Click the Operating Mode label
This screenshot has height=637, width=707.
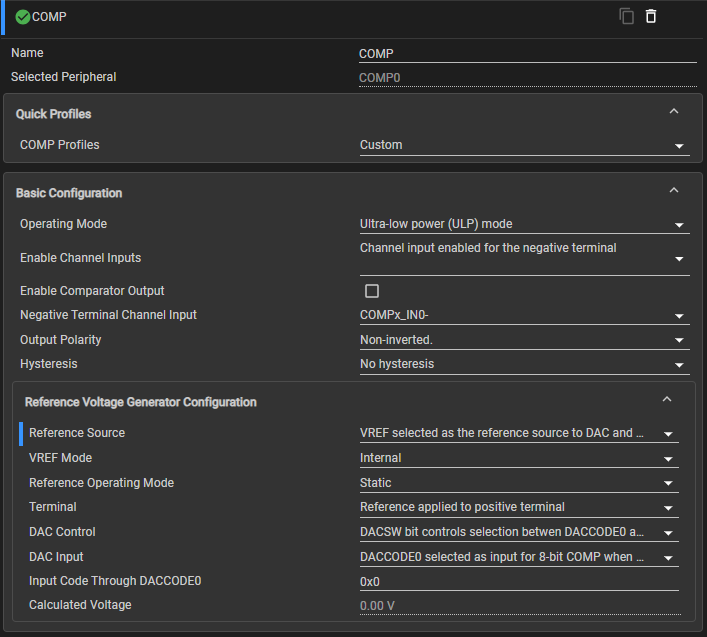64,224
